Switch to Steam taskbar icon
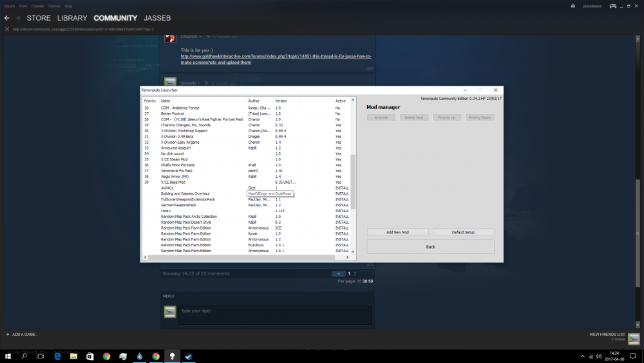This screenshot has height=363, width=644. tap(189, 356)
